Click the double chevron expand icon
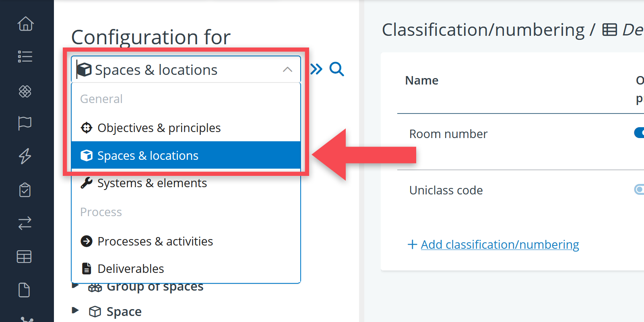 tap(316, 69)
